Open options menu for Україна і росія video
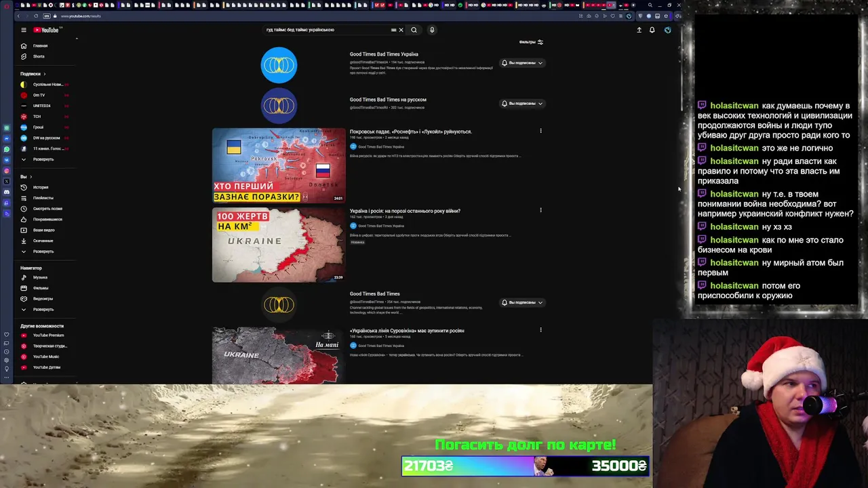Viewport: 868px width, 488px height. (540, 210)
